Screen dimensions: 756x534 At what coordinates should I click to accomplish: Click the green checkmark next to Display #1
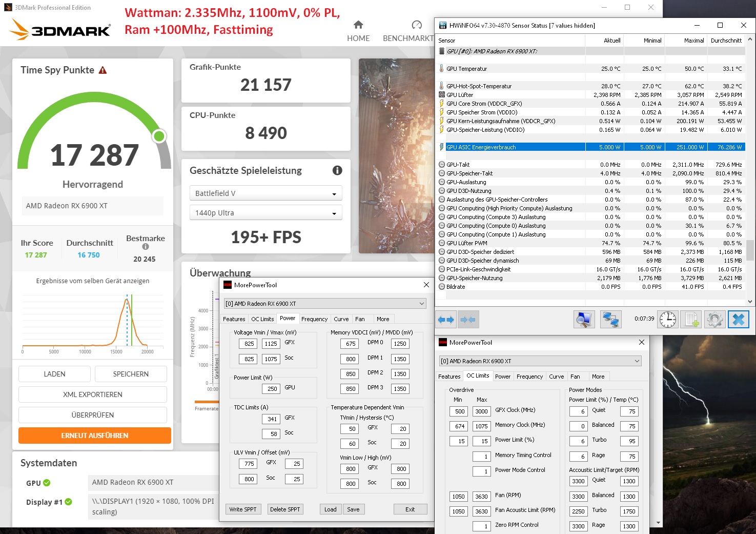pyautogui.click(x=69, y=502)
